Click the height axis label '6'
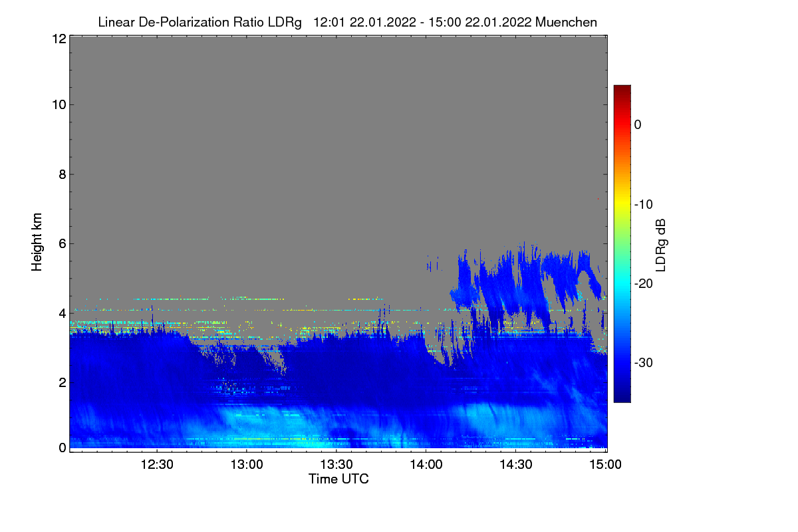 coord(61,243)
